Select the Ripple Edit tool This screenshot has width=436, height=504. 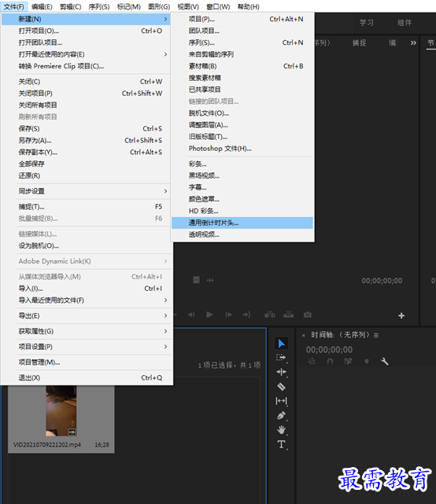point(281,372)
